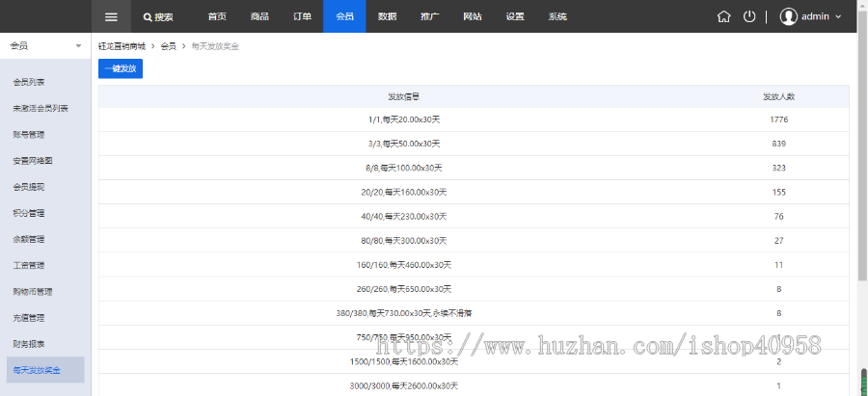The image size is (868, 396).
Task: Click the count value 76
Action: click(x=779, y=216)
